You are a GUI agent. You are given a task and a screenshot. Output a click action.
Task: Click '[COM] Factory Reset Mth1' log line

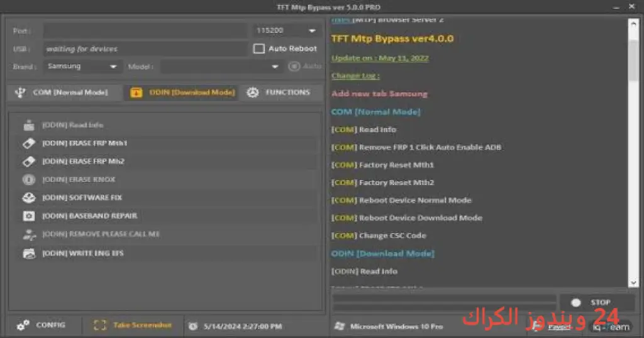pos(382,165)
